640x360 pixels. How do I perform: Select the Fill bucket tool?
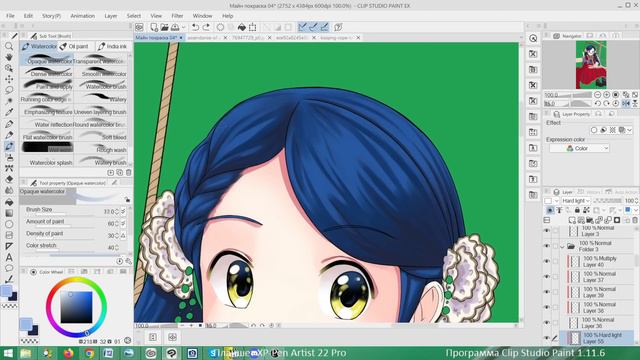(x=9, y=202)
